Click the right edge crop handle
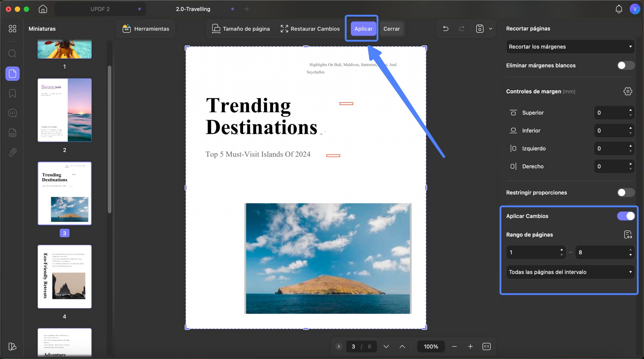The image size is (644, 359). tap(426, 188)
